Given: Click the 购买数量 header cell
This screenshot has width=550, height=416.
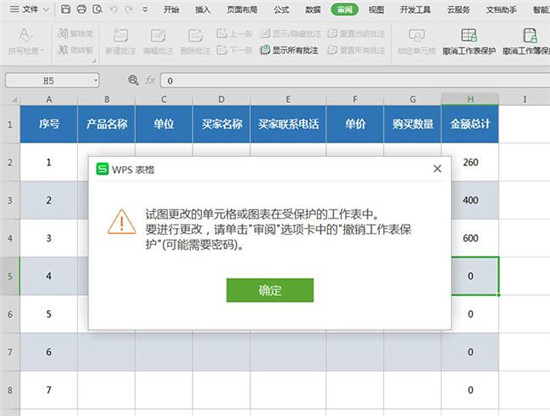Looking at the screenshot, I should click(x=412, y=124).
